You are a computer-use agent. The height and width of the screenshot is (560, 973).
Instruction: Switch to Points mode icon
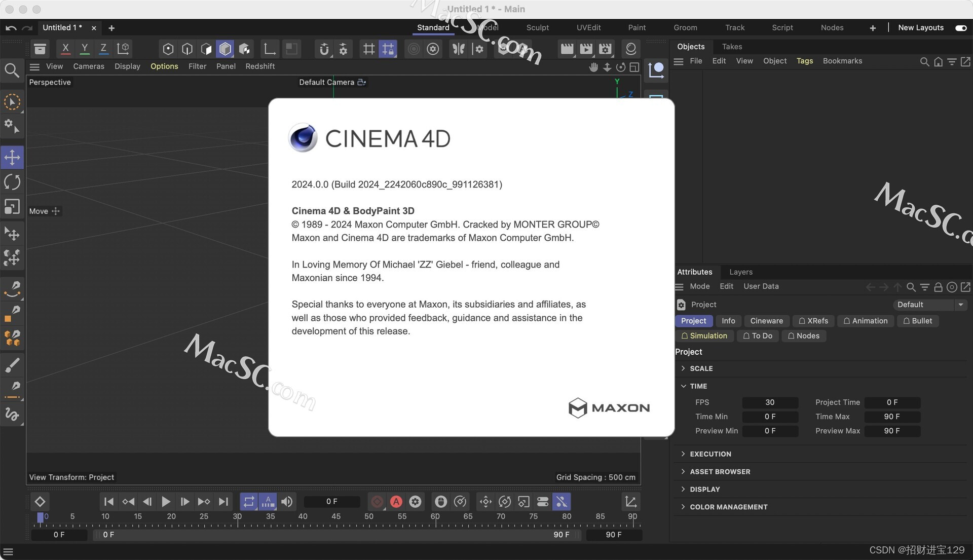(x=168, y=49)
